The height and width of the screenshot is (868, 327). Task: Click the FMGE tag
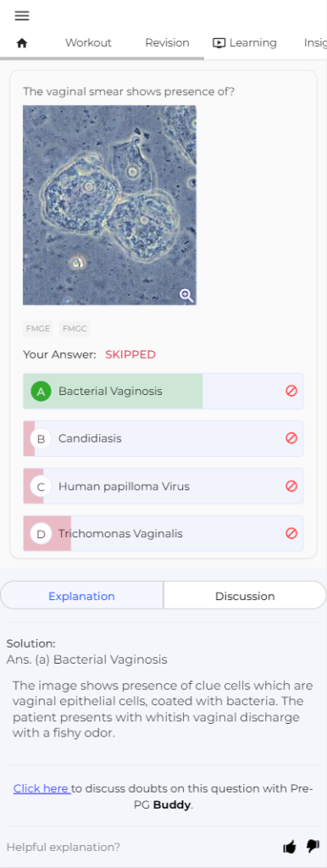[38, 330]
